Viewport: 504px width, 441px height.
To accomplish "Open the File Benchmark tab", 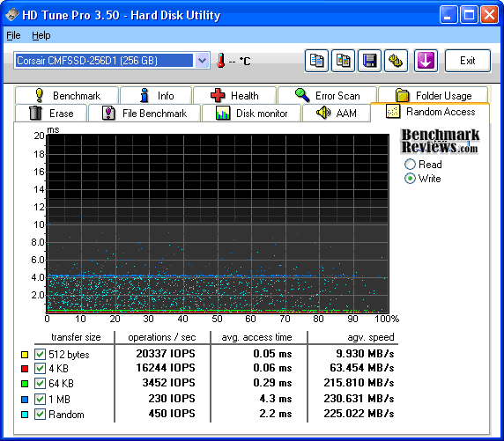I will [144, 113].
